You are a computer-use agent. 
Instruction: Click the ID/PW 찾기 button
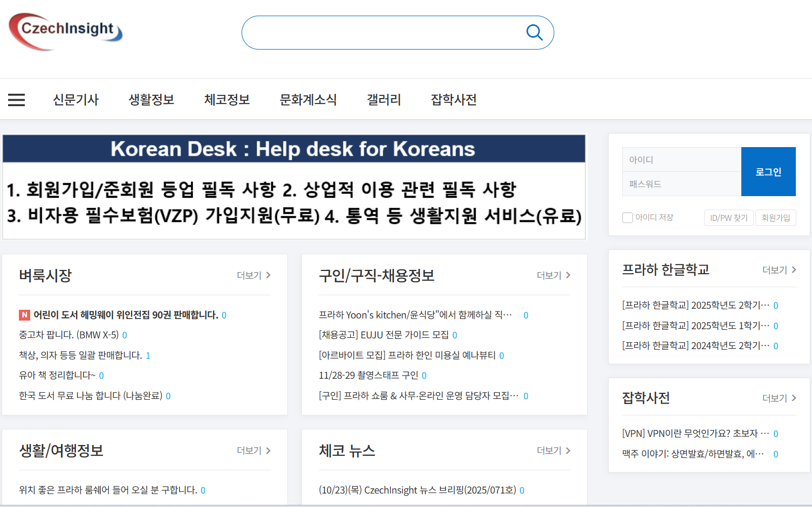728,218
